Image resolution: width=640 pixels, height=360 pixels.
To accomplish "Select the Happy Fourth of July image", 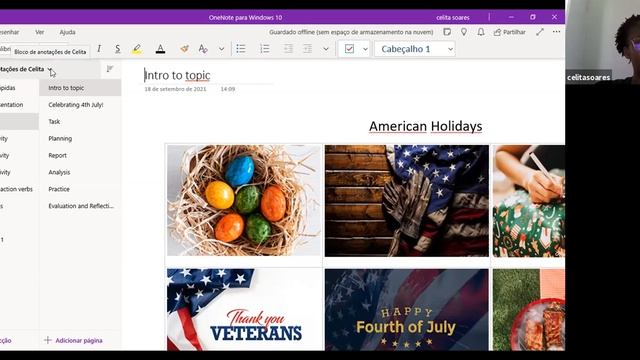I will coord(407,309).
